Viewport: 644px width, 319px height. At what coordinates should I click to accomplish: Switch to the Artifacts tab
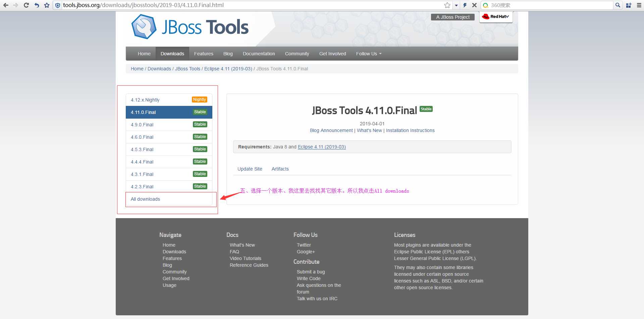[280, 169]
